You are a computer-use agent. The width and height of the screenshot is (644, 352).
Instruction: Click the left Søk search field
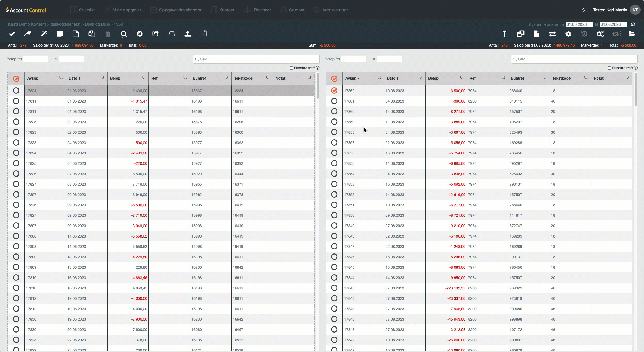pos(256,59)
